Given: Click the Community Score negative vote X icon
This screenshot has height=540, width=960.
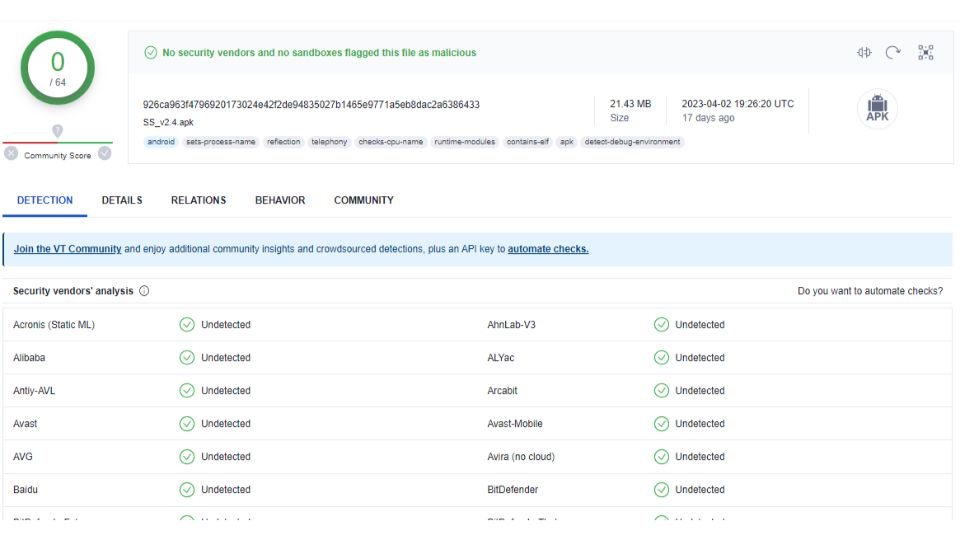Looking at the screenshot, I should pyautogui.click(x=11, y=153).
